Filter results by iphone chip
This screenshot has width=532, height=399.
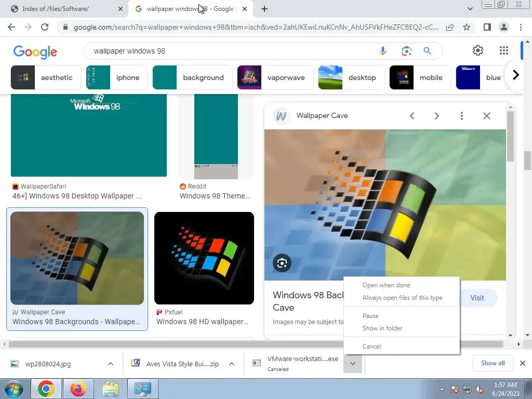pyautogui.click(x=116, y=78)
